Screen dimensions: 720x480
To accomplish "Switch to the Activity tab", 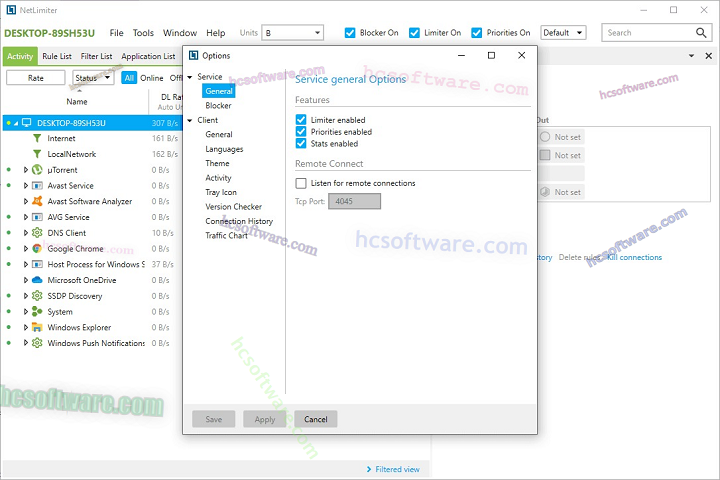I will [x=20, y=56].
